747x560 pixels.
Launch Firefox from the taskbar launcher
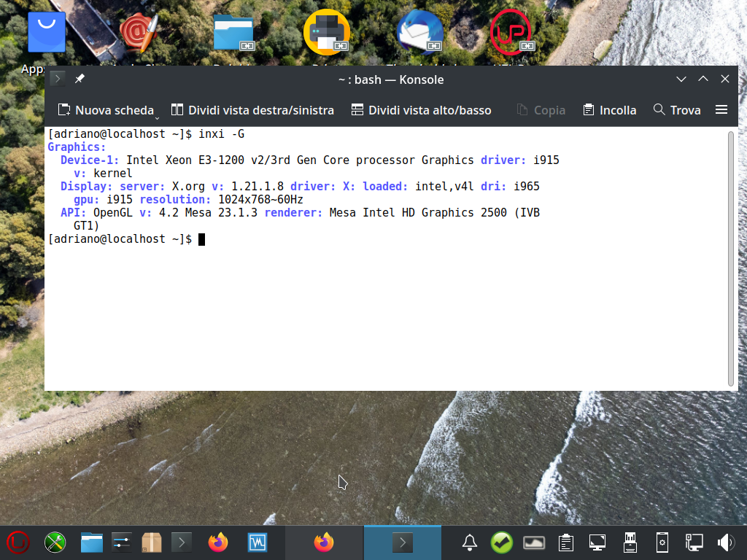coord(217,542)
